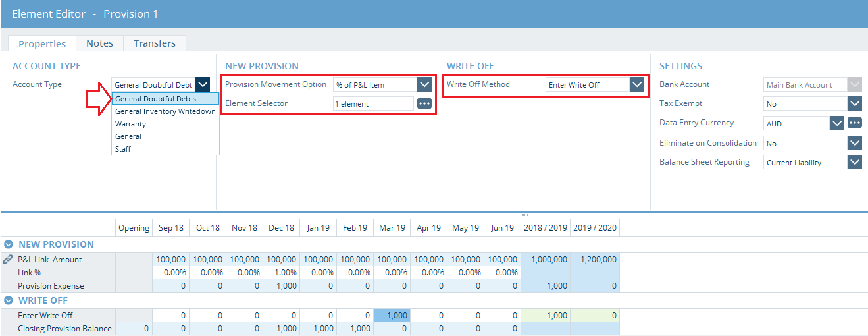Image resolution: width=868 pixels, height=336 pixels.
Task: Select the Mar 19 Enter Write Off cell
Action: click(x=392, y=316)
